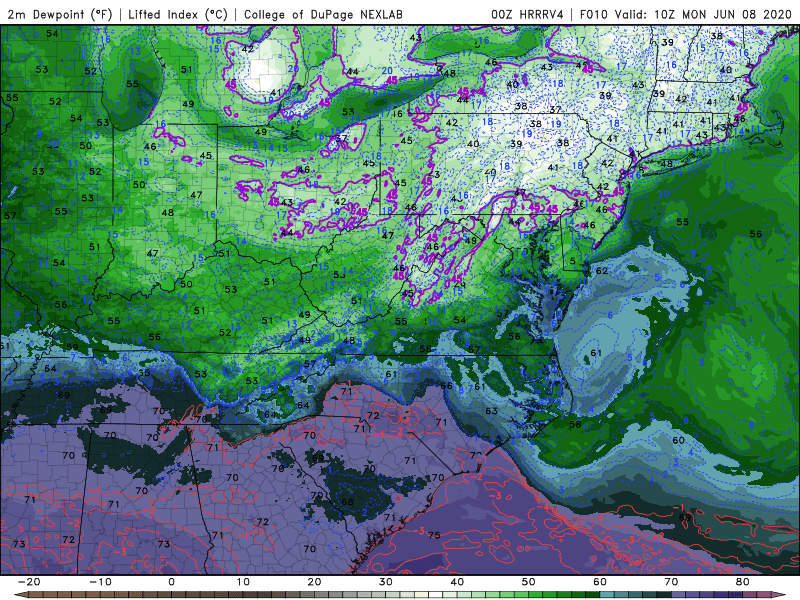Pick the teal swatch under the 60 label

tap(607, 594)
